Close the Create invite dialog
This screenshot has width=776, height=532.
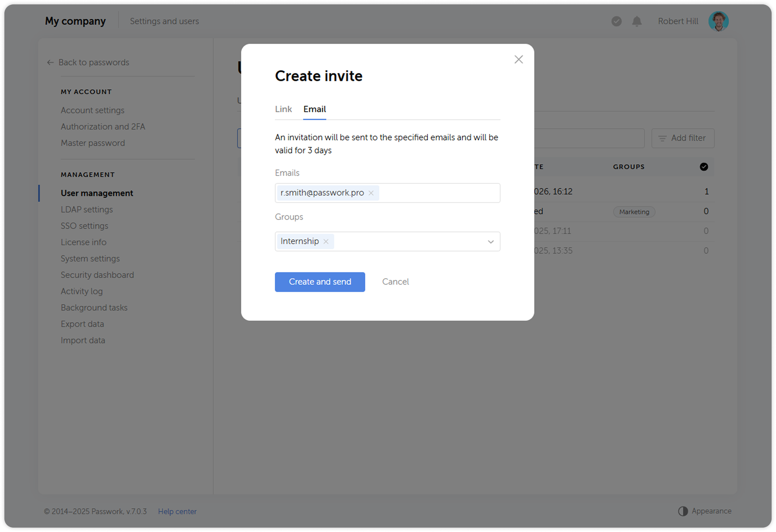coord(518,60)
